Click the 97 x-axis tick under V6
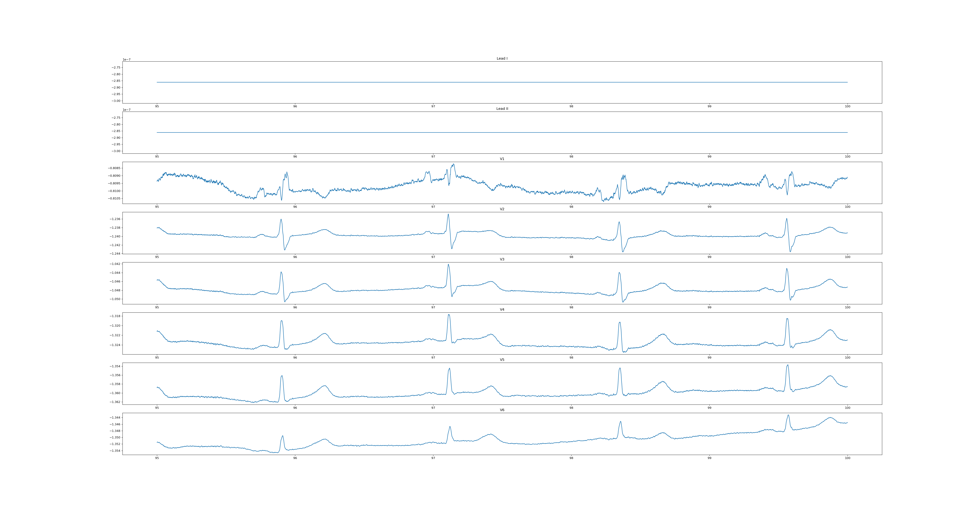 click(x=433, y=458)
